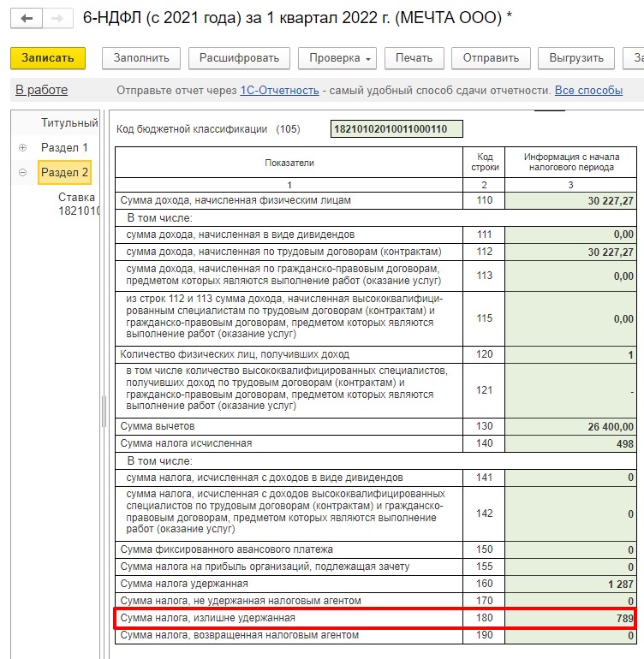The width and height of the screenshot is (644, 659).
Task: Select row 115 value 0,00
Action: [x=570, y=318]
